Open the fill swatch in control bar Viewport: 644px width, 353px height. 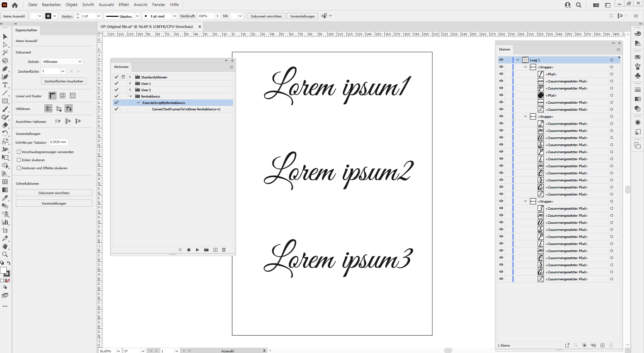pyautogui.click(x=33, y=16)
